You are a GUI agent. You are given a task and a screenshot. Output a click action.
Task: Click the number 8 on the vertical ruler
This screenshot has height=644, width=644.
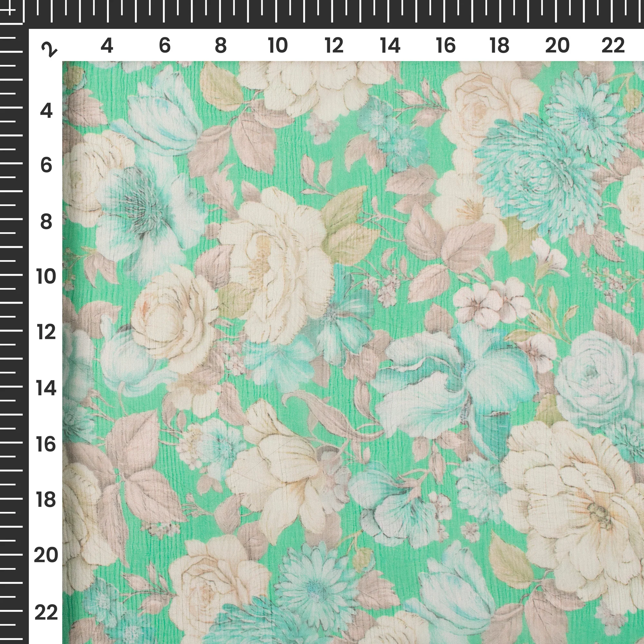tap(46, 222)
